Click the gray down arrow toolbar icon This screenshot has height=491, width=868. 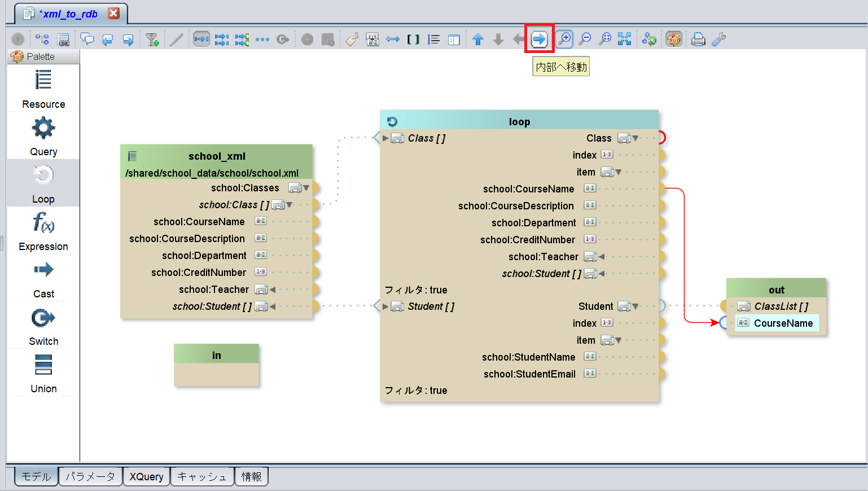[498, 39]
